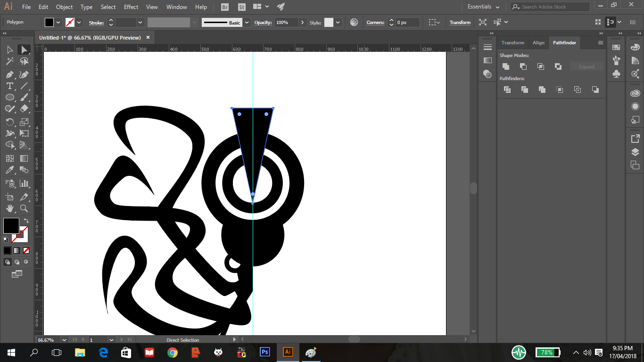The height and width of the screenshot is (362, 644).
Task: Click the Unite shape mode icon
Action: [x=506, y=66]
